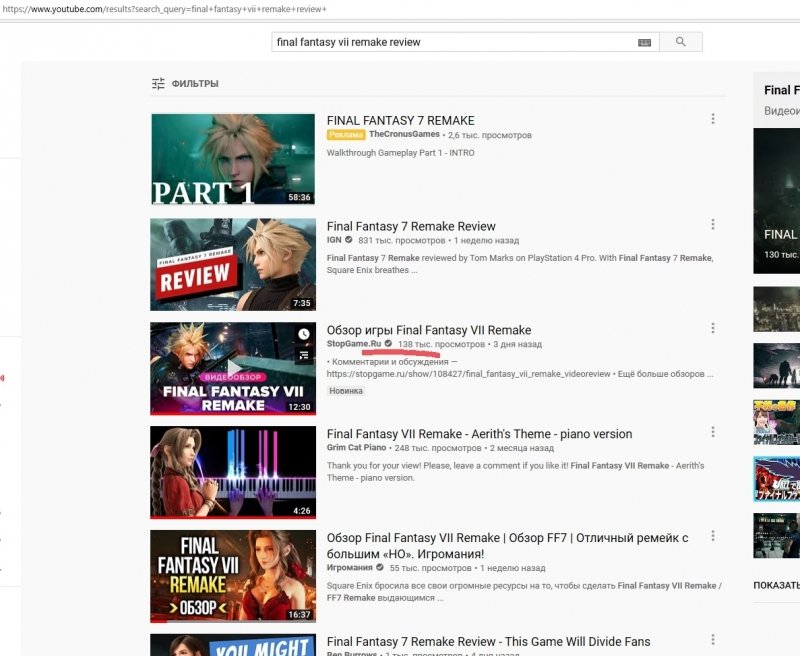This screenshot has height=656, width=800.
Task: Visit the IGN channel link
Action: [x=334, y=240]
